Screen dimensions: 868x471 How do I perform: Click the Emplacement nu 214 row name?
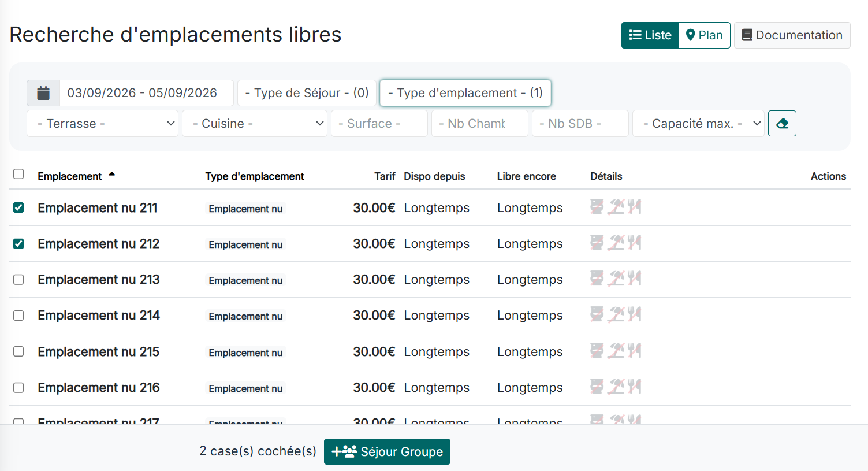pos(99,316)
